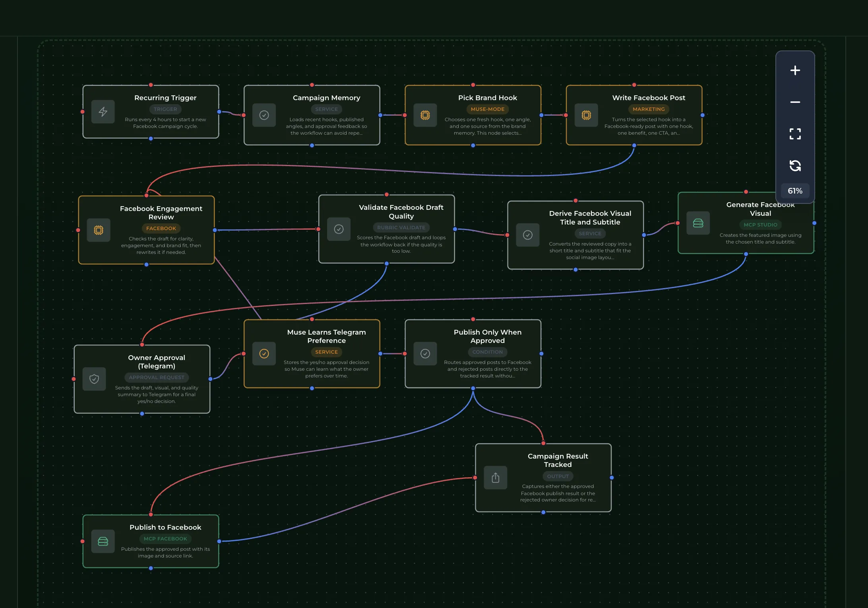Click the chip icon on Pick Brand Hook
This screenshot has width=868, height=608.
tap(425, 115)
